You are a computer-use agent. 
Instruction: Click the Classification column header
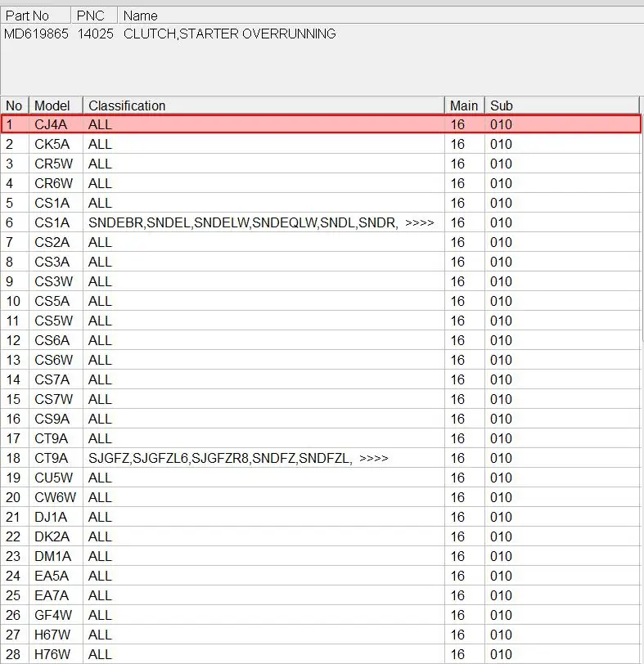(x=263, y=105)
